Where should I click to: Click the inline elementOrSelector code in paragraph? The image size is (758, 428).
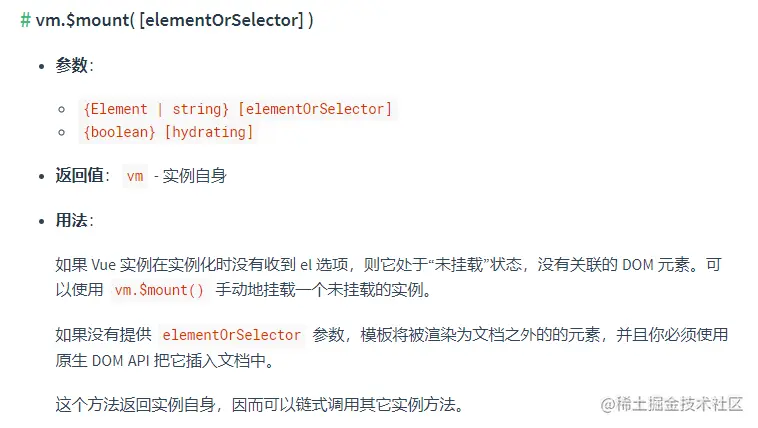click(231, 335)
